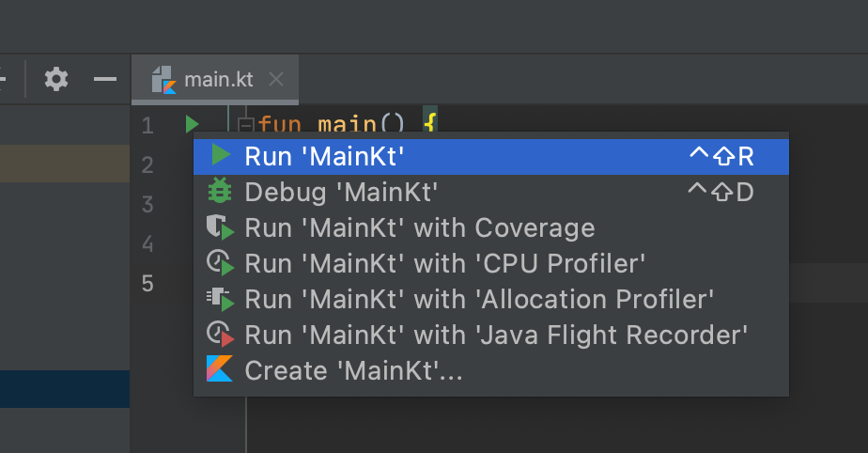Select Run 'MainKt' with 'Java Flight Recorder'
This screenshot has height=453, width=868.
[x=491, y=335]
